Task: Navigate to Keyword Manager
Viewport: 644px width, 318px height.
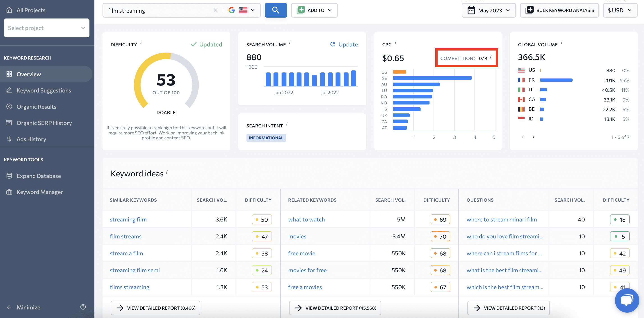Action: coord(40,191)
